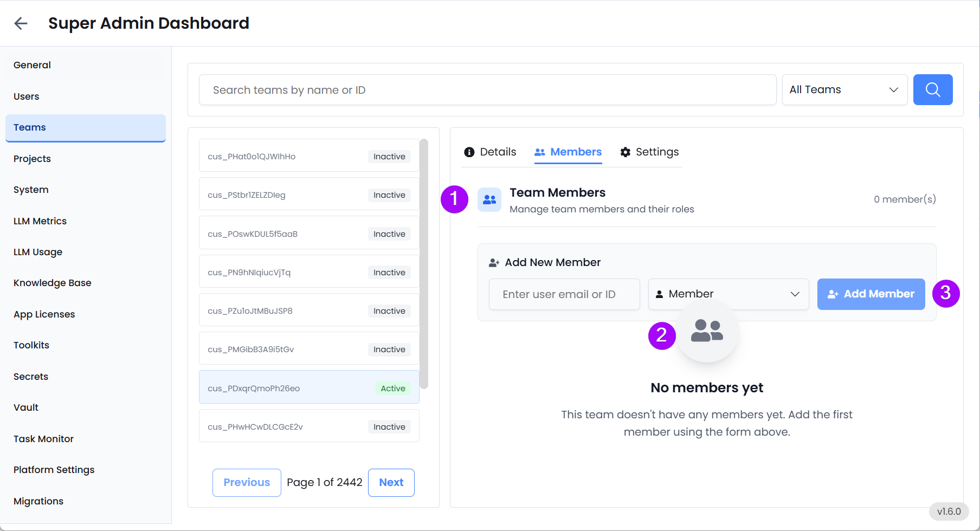Select team cus_PHat0o1QJWlhHo
980x531 pixels.
tap(309, 156)
